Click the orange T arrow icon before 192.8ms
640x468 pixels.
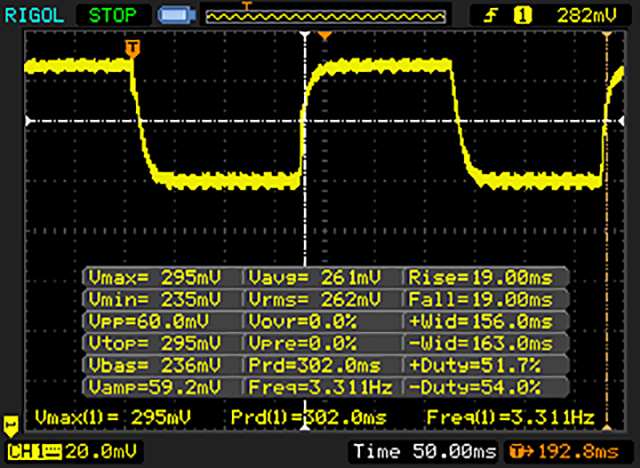521,452
